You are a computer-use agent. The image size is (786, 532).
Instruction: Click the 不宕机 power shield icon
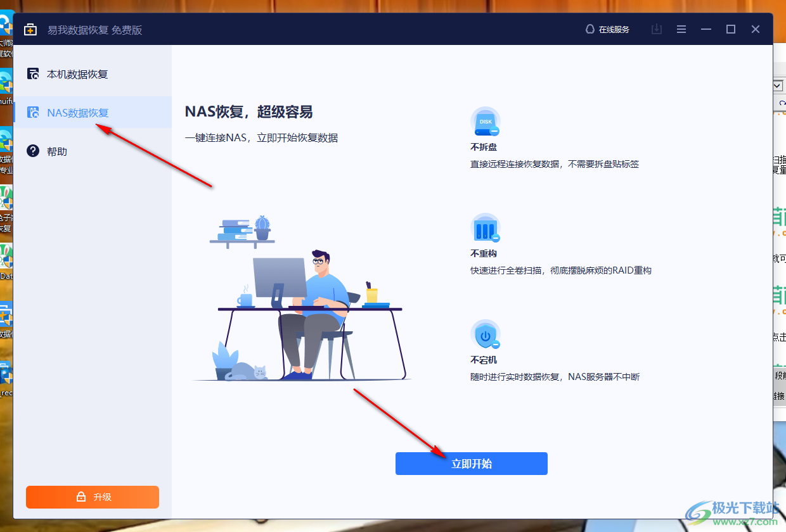486,334
